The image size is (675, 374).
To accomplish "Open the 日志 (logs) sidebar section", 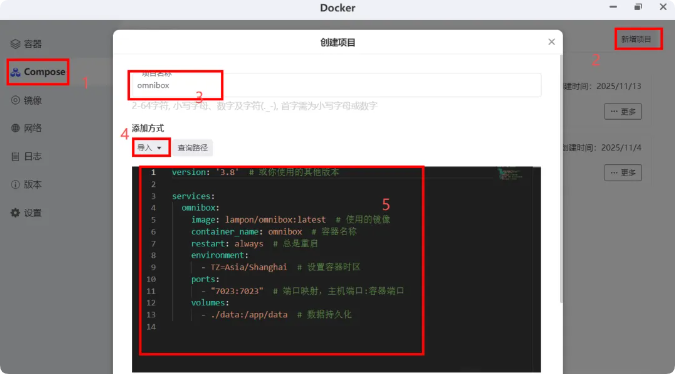I will 26,157.
